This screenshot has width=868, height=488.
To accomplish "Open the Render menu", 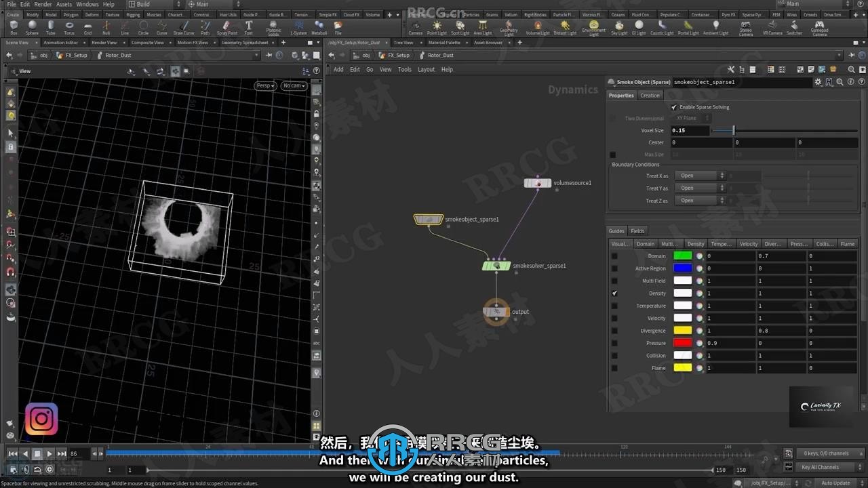I will tap(43, 4).
